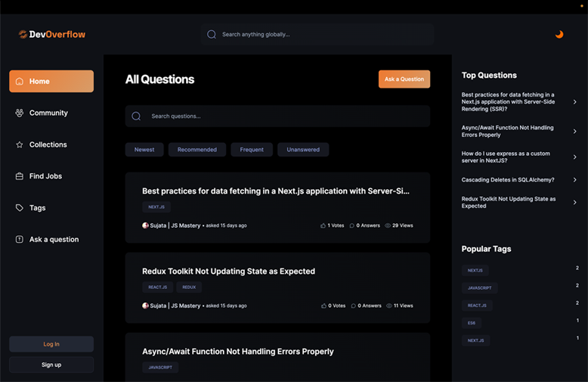Click the chevron beside Redux Toolkit top question
Viewport: 588px width, 382px height.
[575, 202]
